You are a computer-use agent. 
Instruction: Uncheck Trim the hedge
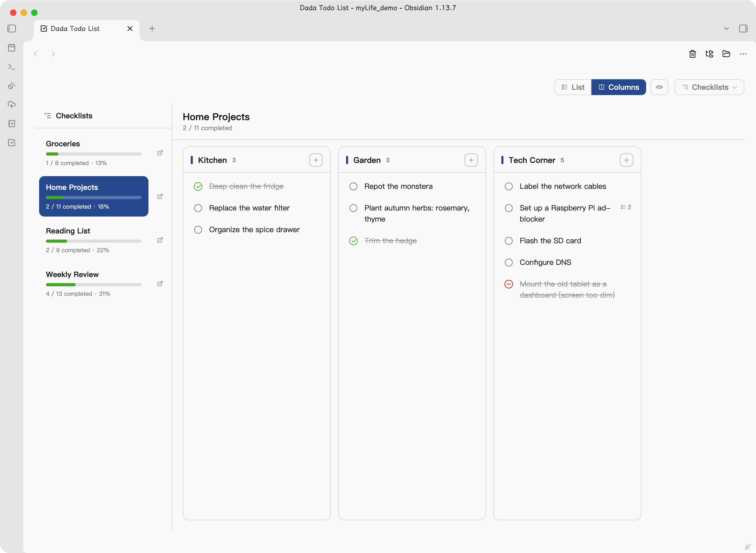[x=353, y=241]
